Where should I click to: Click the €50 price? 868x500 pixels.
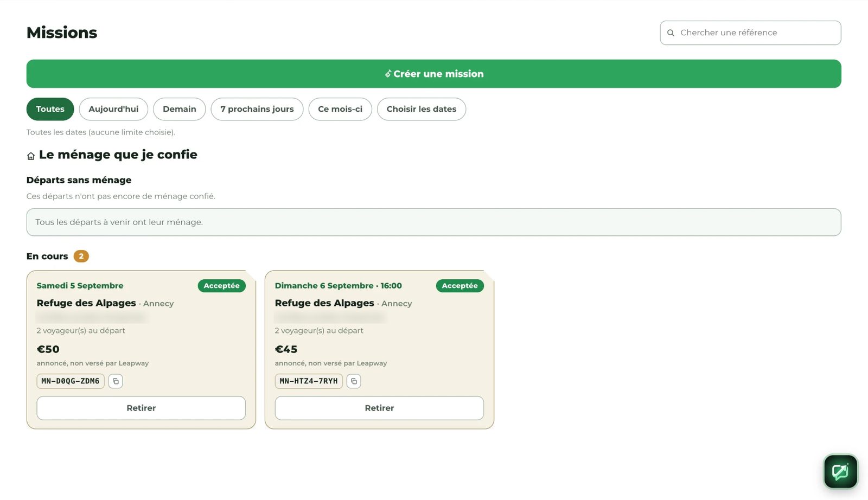[x=48, y=349]
